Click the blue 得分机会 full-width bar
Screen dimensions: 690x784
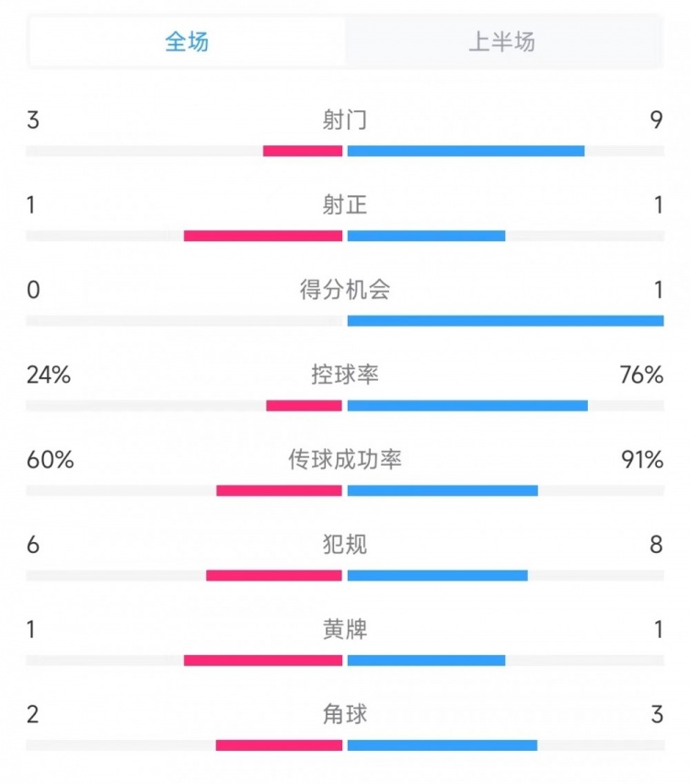coord(505,320)
